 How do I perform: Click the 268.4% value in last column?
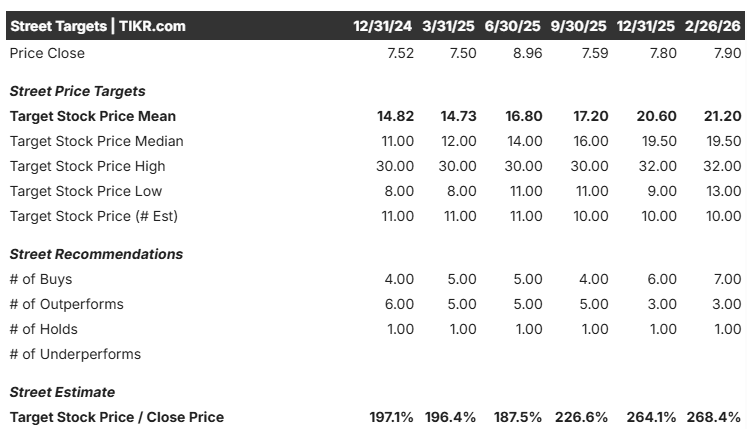click(714, 417)
